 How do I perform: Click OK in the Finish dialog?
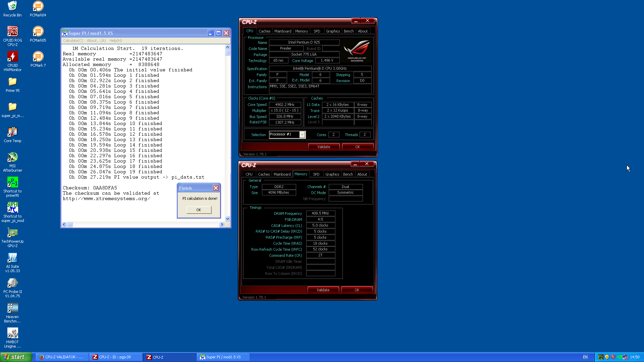click(x=199, y=210)
